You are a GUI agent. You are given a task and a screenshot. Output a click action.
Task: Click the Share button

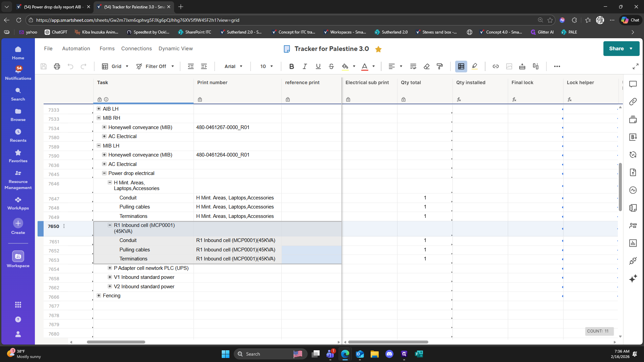pos(616,49)
